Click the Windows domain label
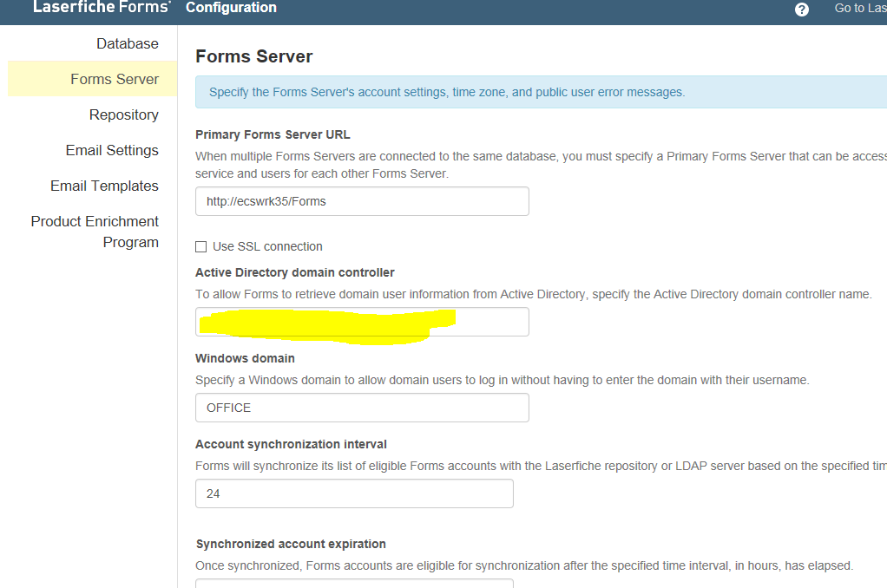Image resolution: width=887 pixels, height=588 pixels. tap(245, 358)
